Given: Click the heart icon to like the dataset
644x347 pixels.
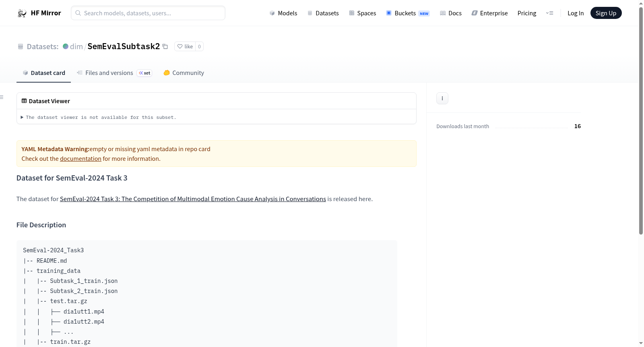Looking at the screenshot, I should (x=180, y=46).
